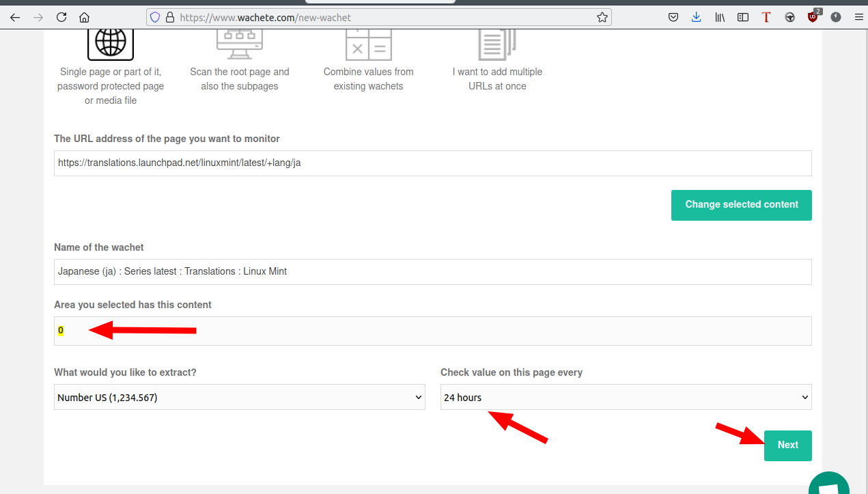Open the uBlock Origin shield icon
This screenshot has width=868, height=494.
tap(814, 16)
